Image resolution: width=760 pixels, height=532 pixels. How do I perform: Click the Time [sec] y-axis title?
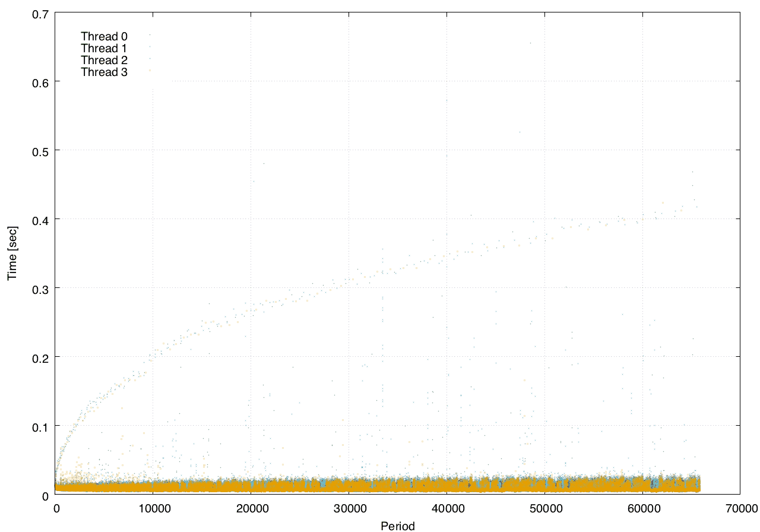pos(12,253)
